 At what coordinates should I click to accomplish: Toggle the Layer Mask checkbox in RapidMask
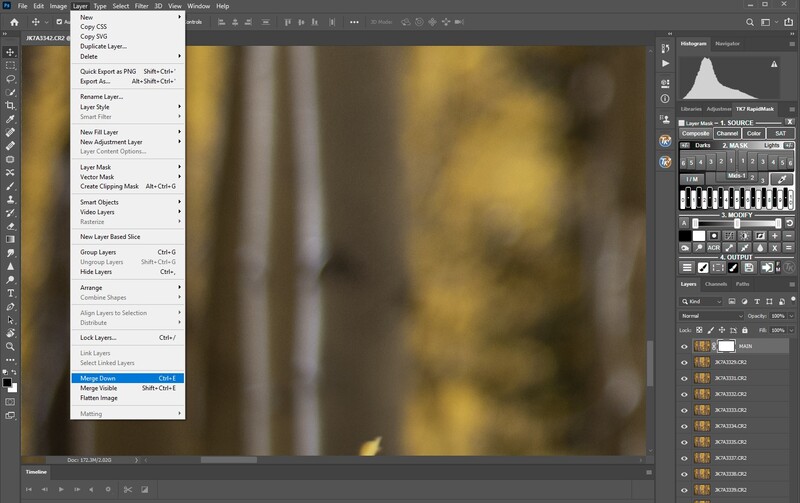pyautogui.click(x=682, y=123)
